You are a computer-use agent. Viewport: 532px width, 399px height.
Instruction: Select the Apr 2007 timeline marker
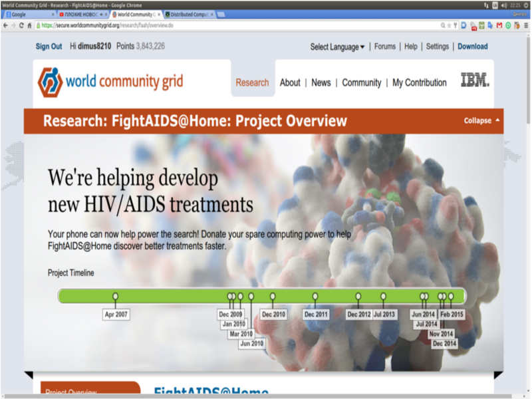coord(116,297)
